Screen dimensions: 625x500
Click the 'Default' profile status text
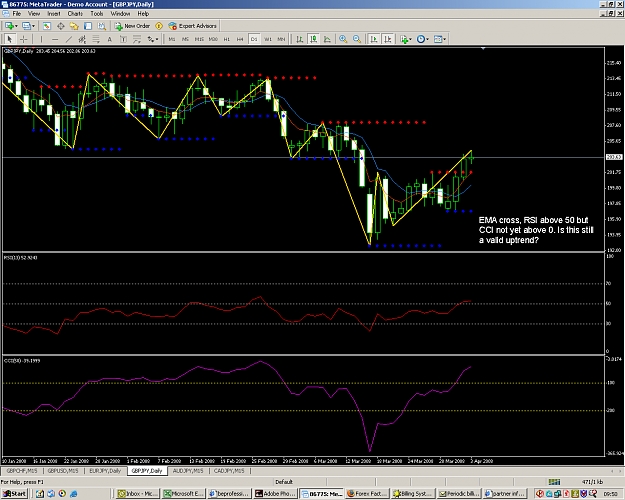click(x=284, y=482)
